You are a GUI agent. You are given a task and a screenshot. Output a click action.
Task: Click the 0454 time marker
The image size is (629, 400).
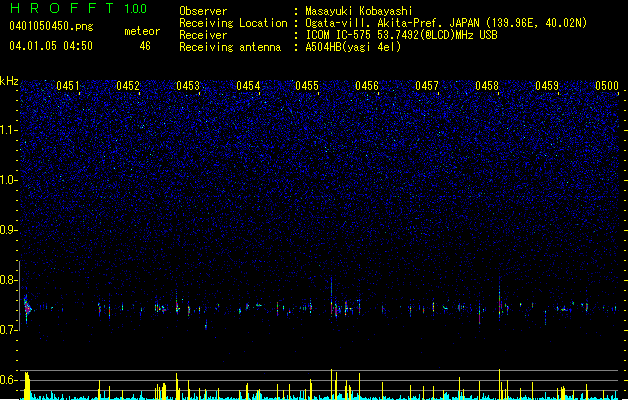248,86
